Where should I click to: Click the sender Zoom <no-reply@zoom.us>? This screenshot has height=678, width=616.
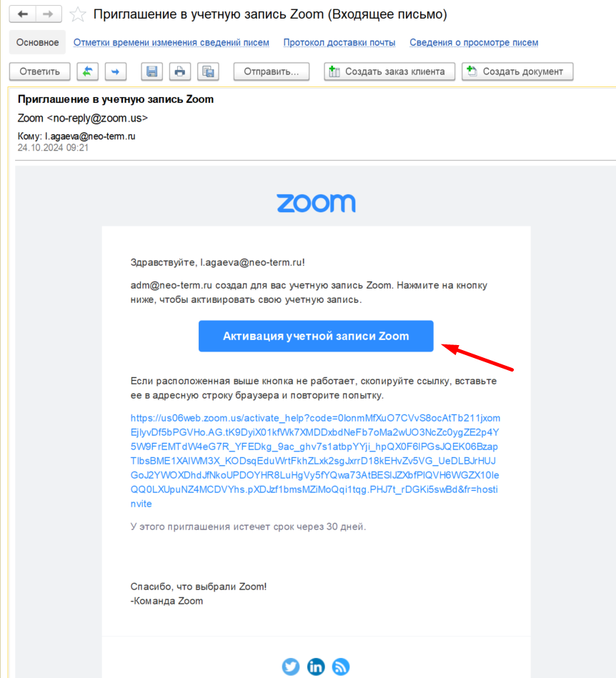pyautogui.click(x=83, y=118)
